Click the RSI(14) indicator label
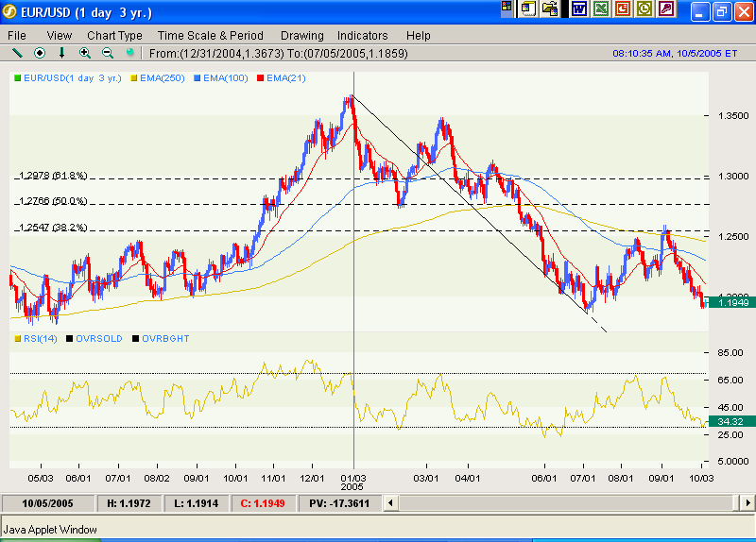756x542 pixels. click(x=40, y=338)
